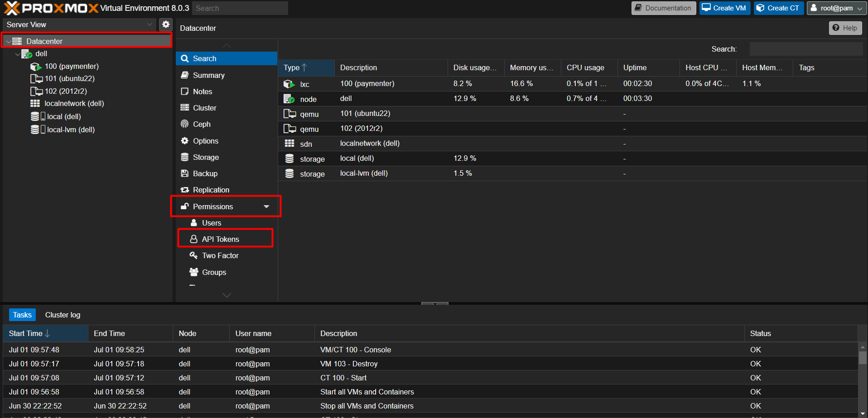The height and width of the screenshot is (418, 868).
Task: Click the Replication icon in menu
Action: [184, 190]
